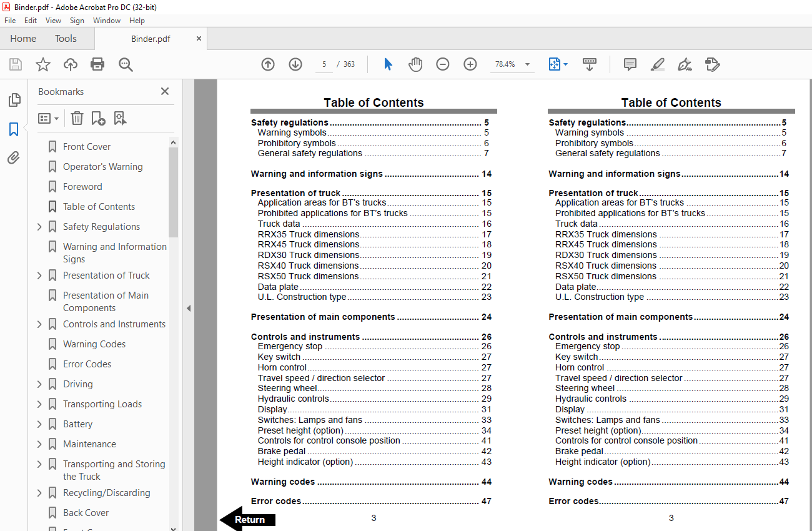Select the Warning Codes bookmark

[x=94, y=344]
